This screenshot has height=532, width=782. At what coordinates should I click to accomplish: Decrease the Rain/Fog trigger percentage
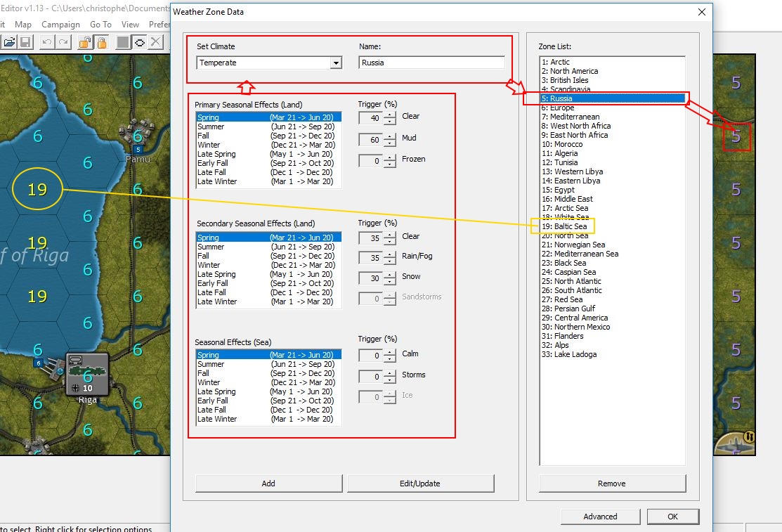(390, 261)
